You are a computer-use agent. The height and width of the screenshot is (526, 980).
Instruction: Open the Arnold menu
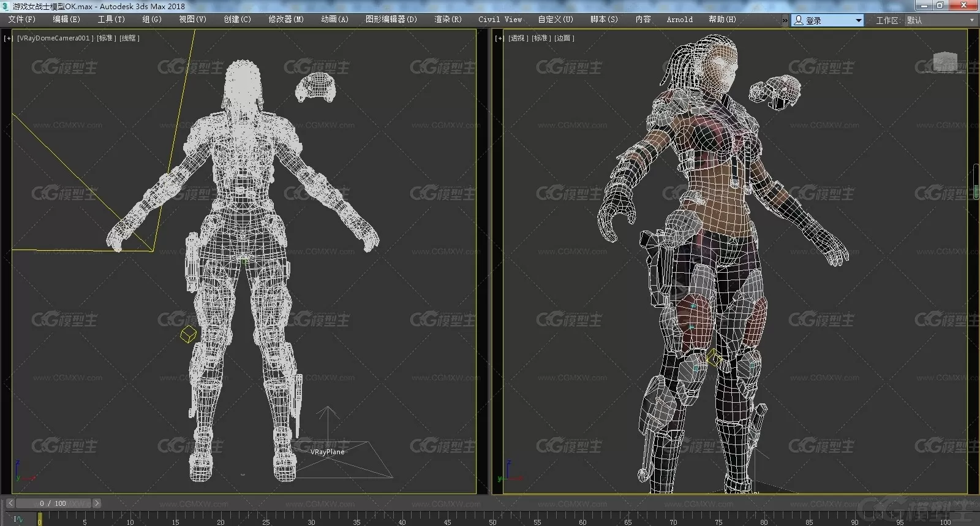[680, 20]
